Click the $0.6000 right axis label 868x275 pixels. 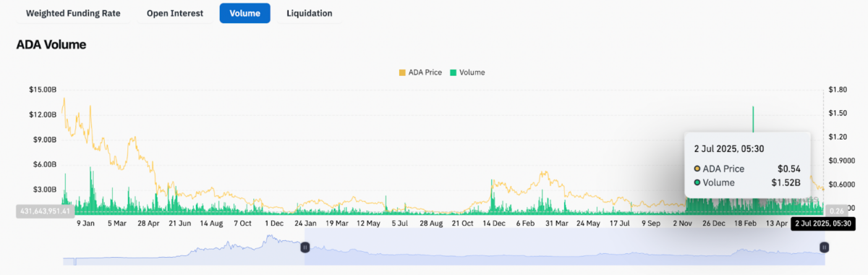click(841, 184)
